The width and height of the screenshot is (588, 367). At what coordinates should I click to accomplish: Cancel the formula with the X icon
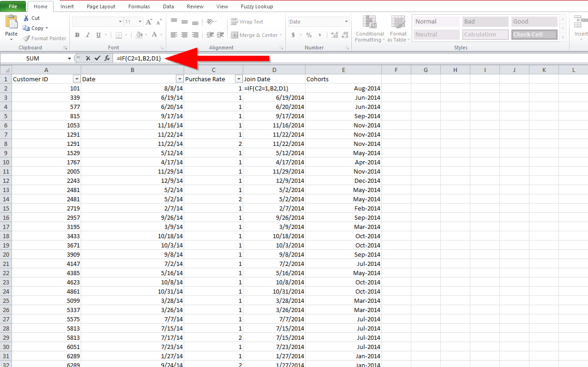(x=88, y=58)
